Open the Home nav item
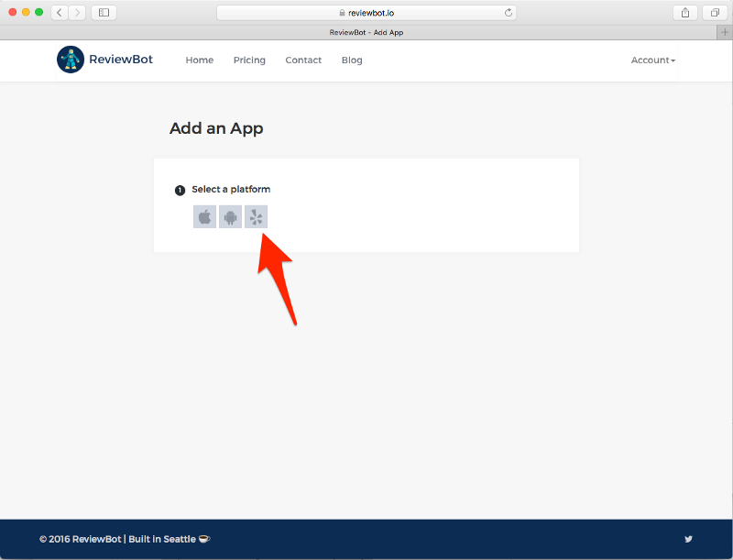The image size is (733, 560). pos(200,60)
